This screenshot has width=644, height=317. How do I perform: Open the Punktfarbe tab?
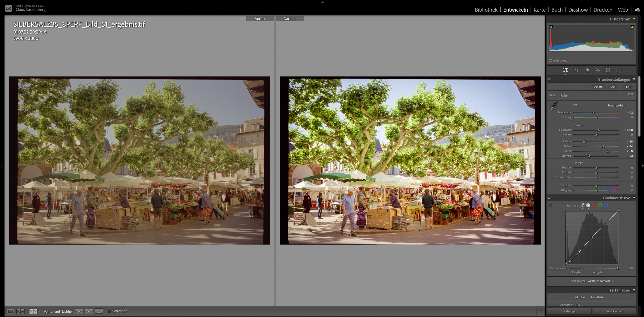click(597, 297)
